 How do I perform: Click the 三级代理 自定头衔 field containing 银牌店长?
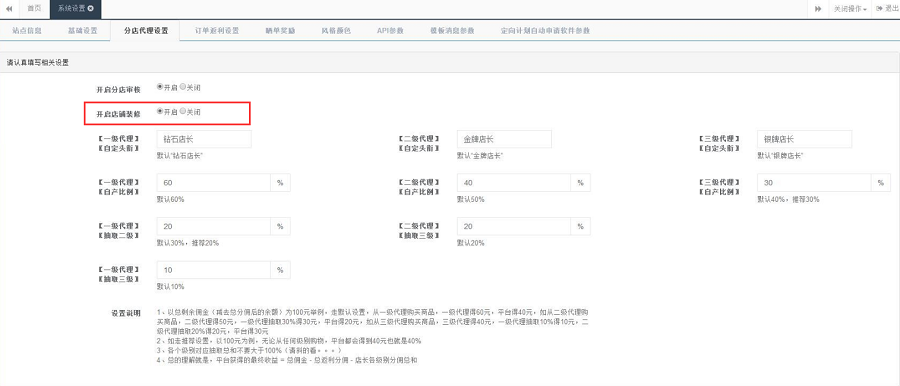click(x=805, y=139)
